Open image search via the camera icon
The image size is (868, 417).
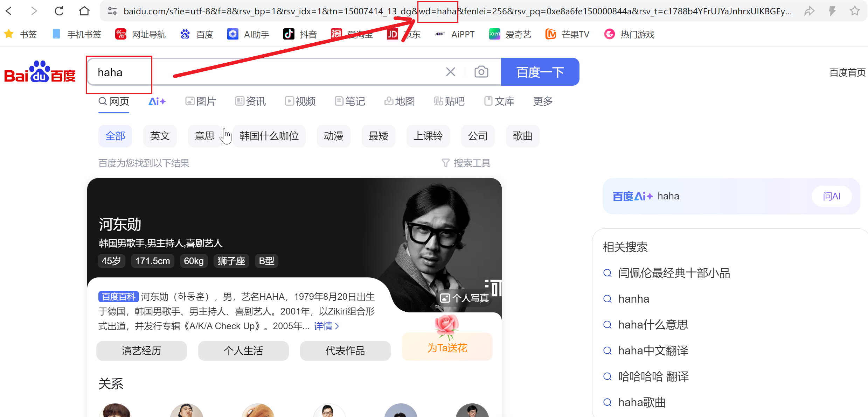pyautogui.click(x=481, y=72)
